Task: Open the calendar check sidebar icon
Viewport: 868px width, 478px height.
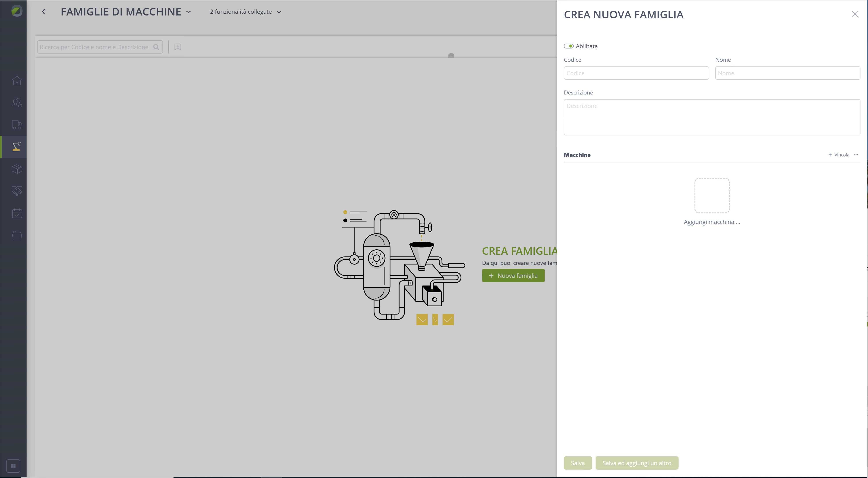Action: (x=17, y=213)
